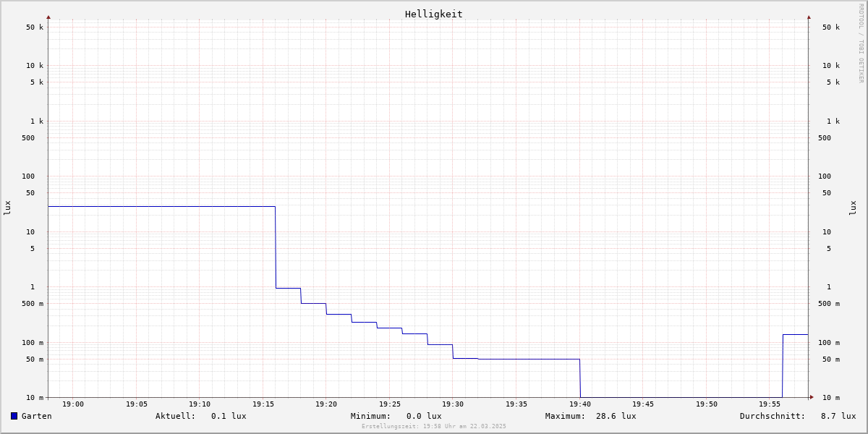Image resolution: width=868 pixels, height=434 pixels.
Task: Click the "19:00" time axis label
Action: 73,404
